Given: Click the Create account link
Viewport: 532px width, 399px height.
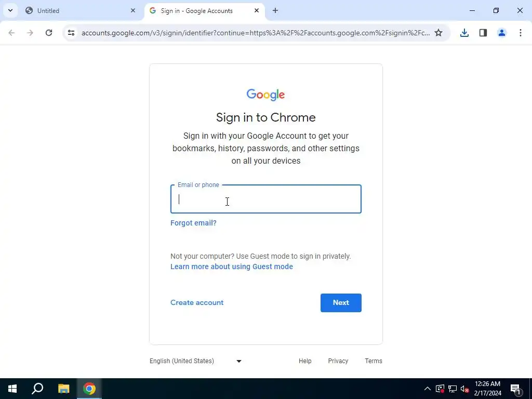Looking at the screenshot, I should coord(197,302).
